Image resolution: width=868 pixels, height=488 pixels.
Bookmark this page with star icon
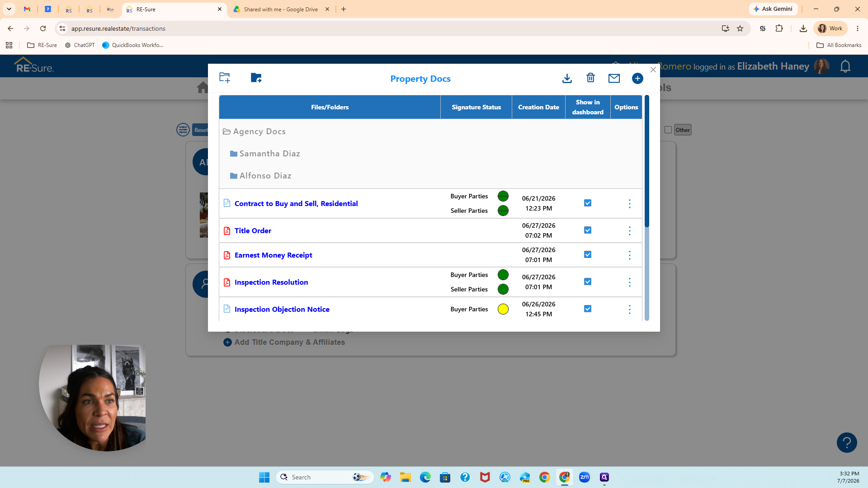(x=740, y=28)
